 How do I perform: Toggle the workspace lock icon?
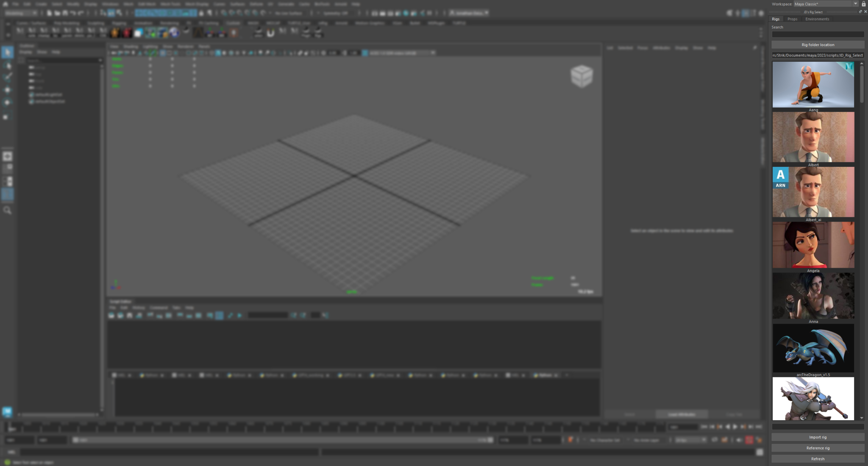tap(865, 4)
